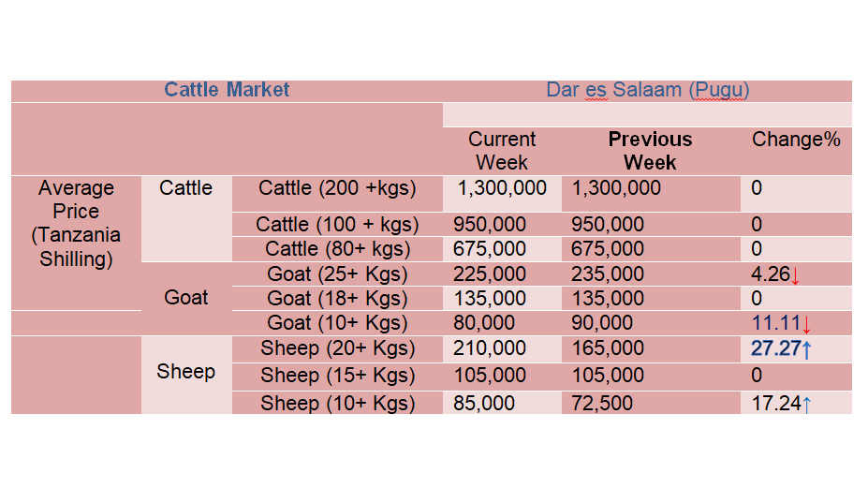Click the blue up arrow beside 17.24
868x488 pixels.
click(x=806, y=405)
